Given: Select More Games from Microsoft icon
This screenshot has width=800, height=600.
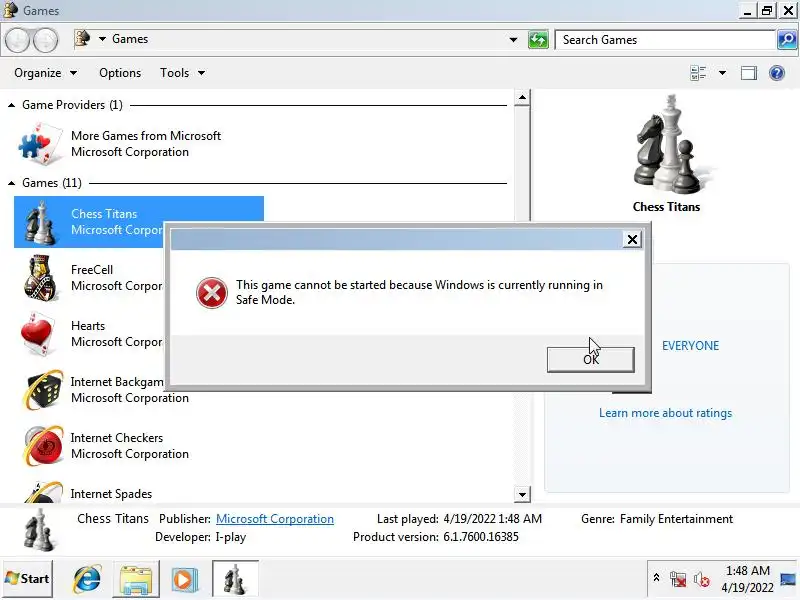Looking at the screenshot, I should 41,144.
